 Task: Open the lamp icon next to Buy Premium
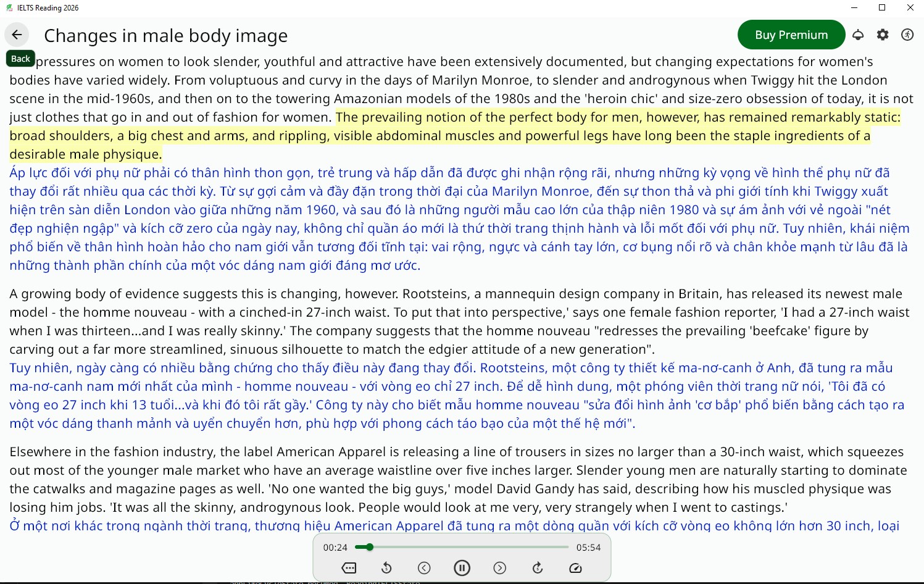click(x=858, y=35)
